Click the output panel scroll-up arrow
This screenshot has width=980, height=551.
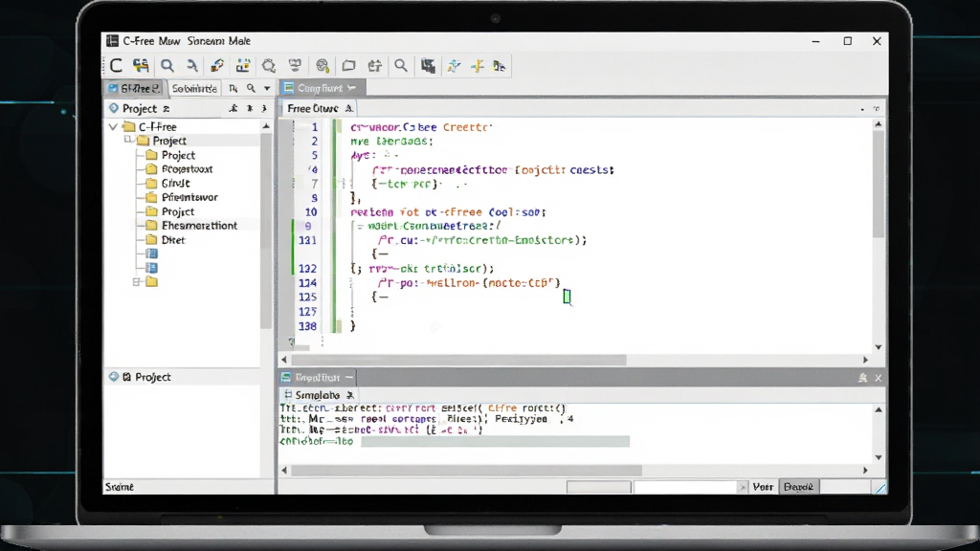[879, 409]
